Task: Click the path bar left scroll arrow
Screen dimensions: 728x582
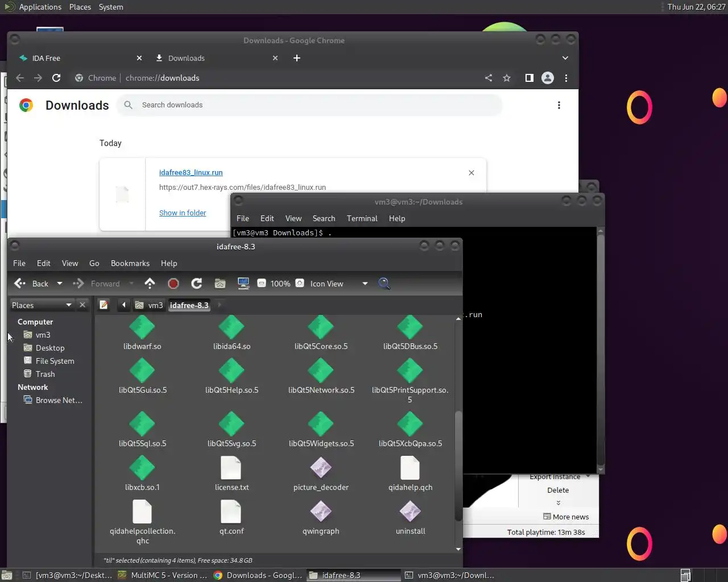Action: pyautogui.click(x=123, y=305)
